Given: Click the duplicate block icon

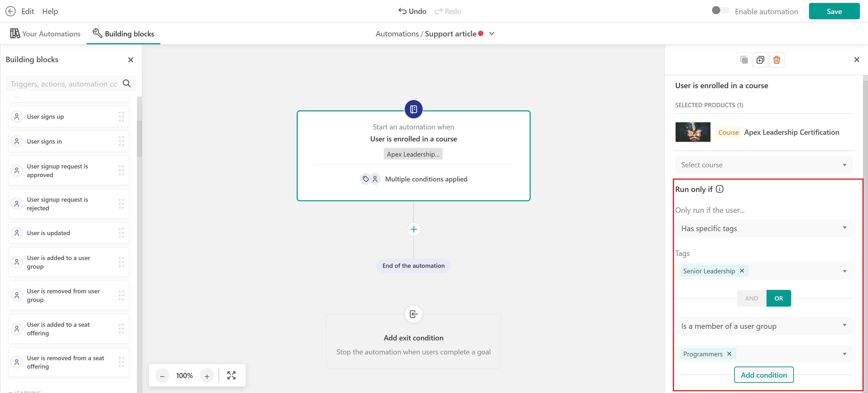Looking at the screenshot, I should [x=760, y=60].
